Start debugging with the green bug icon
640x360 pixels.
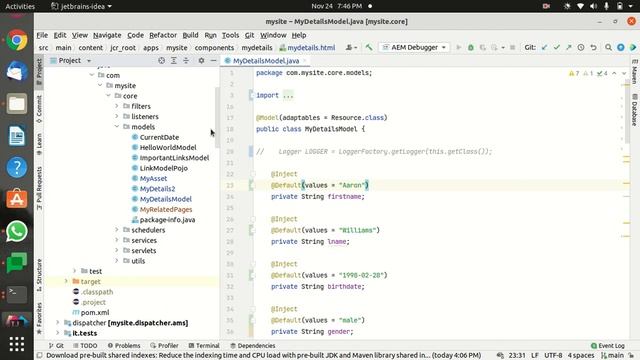tap(471, 47)
